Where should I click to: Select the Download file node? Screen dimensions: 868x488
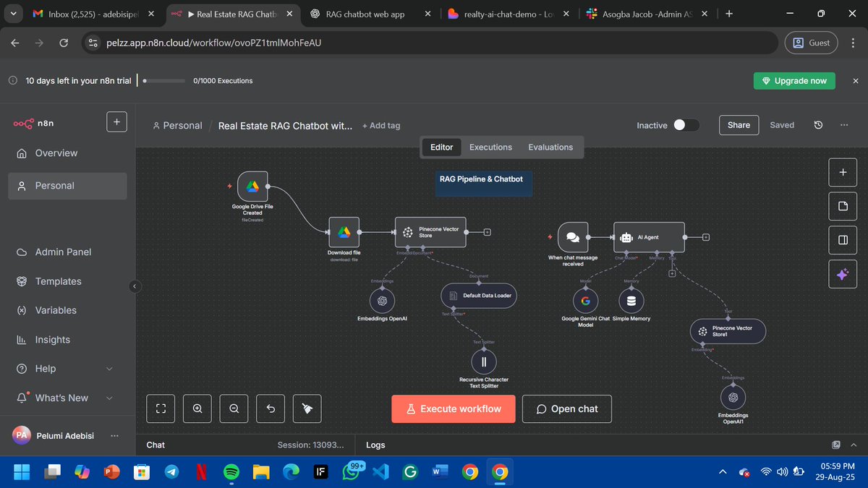(344, 232)
